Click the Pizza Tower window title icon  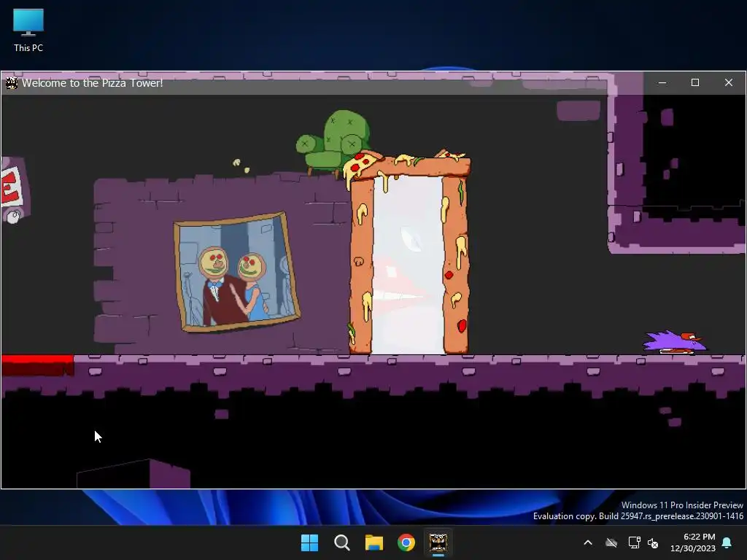tap(12, 83)
